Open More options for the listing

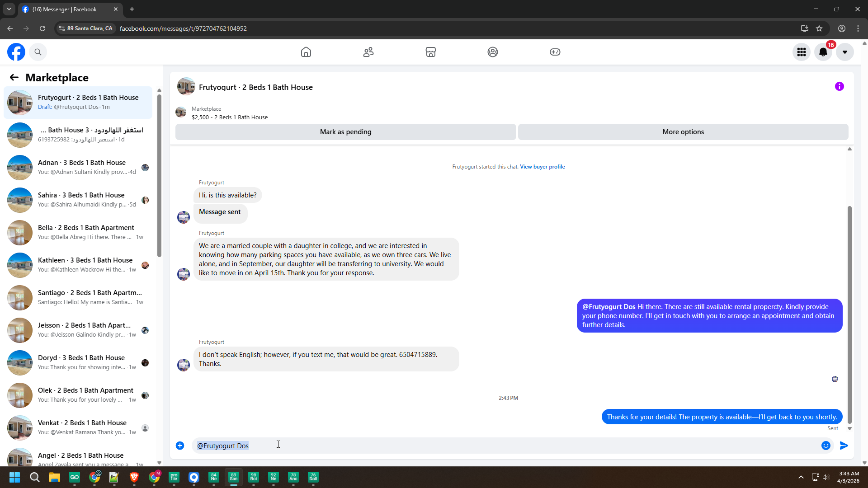tap(683, 132)
